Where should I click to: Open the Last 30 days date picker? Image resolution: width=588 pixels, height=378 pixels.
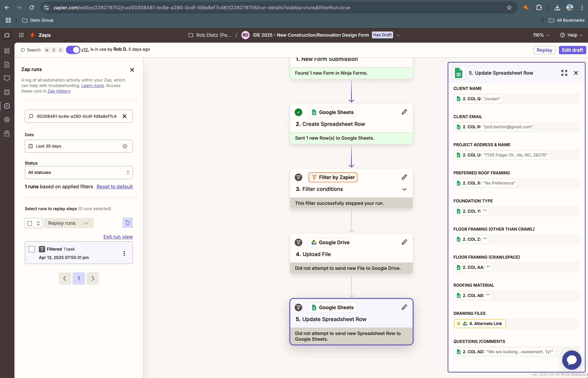pyautogui.click(x=79, y=146)
